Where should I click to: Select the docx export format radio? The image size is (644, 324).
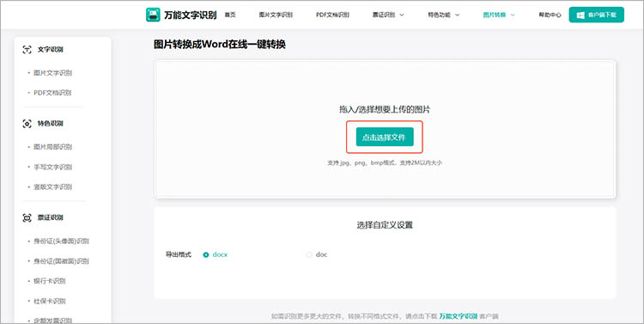[206, 255]
